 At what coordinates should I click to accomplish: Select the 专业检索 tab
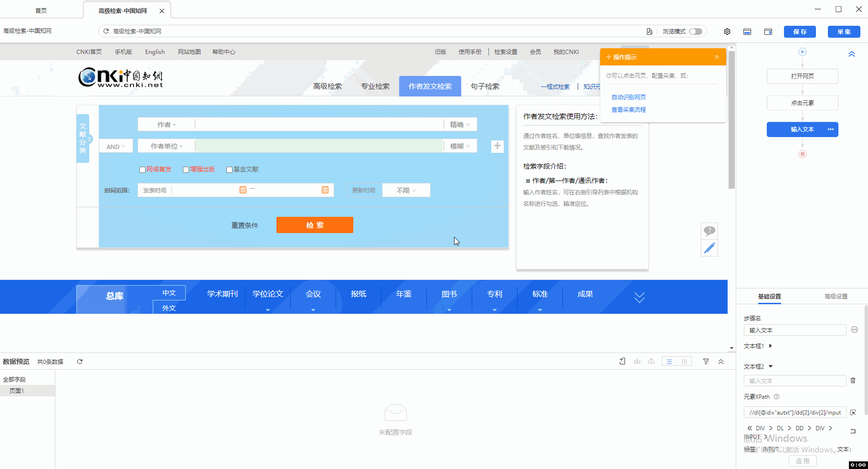[x=375, y=86]
